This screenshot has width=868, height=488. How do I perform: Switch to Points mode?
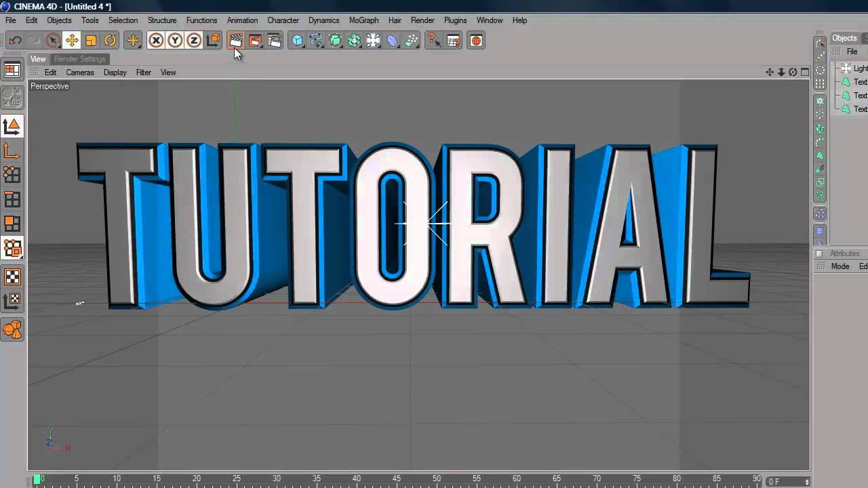tap(12, 176)
